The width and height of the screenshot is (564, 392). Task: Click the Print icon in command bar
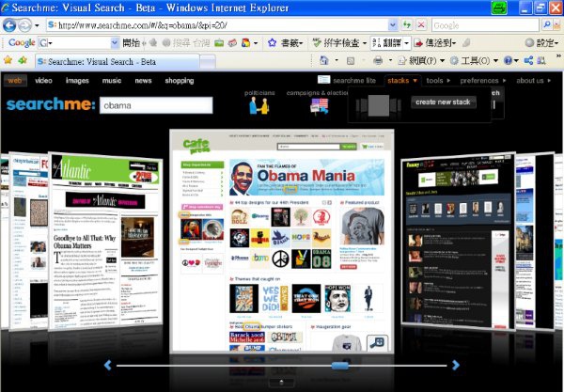[x=378, y=61]
